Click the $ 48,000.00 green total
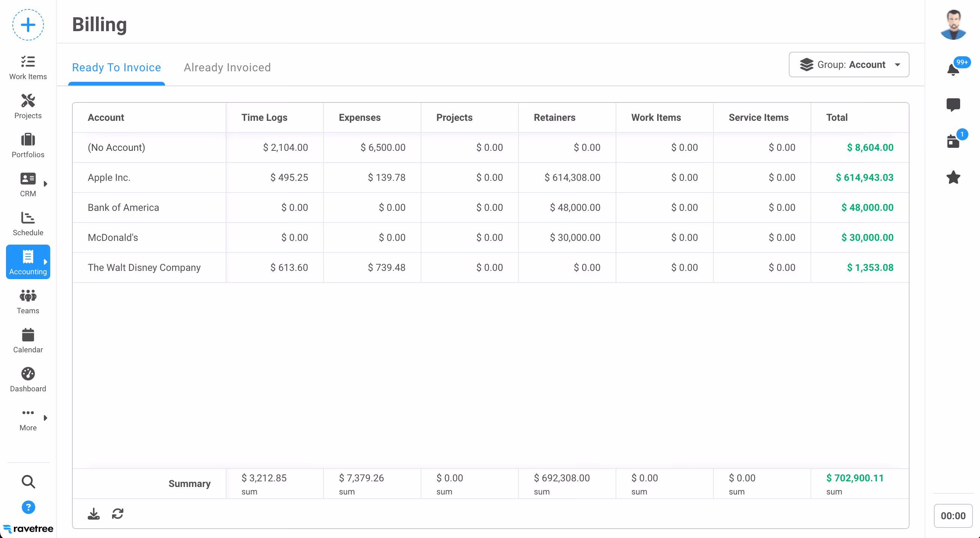Viewport: 980px width, 538px height. [x=867, y=207]
